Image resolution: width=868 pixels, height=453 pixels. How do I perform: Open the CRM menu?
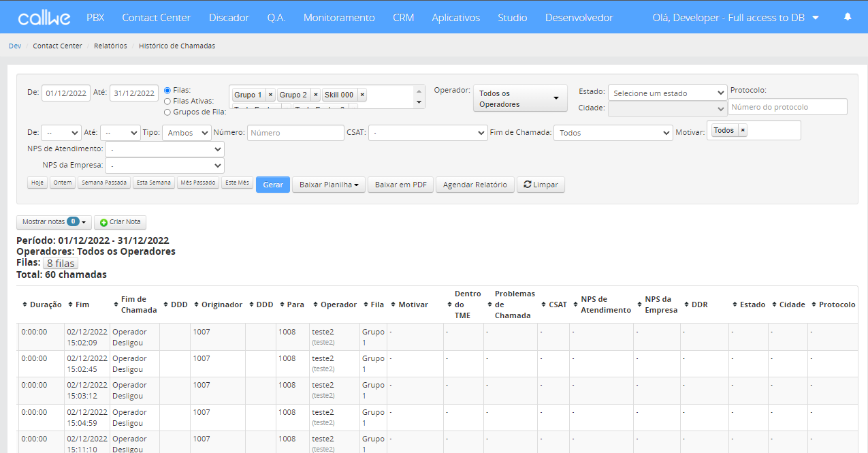404,18
